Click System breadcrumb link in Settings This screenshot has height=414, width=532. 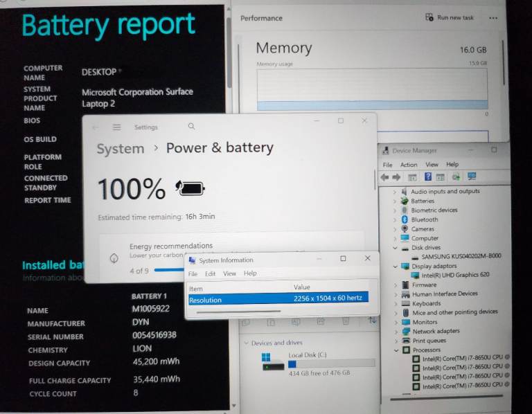click(121, 148)
